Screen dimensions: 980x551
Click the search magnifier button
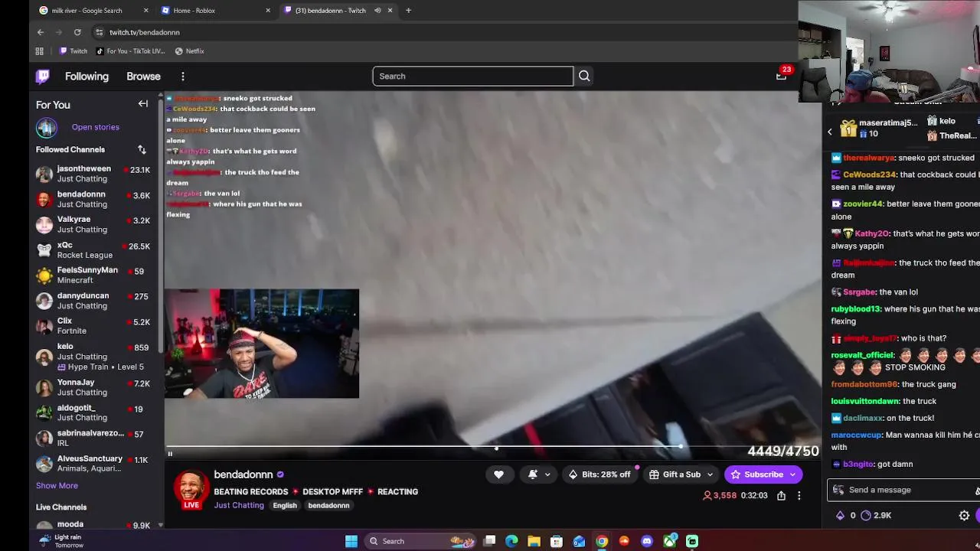click(584, 76)
